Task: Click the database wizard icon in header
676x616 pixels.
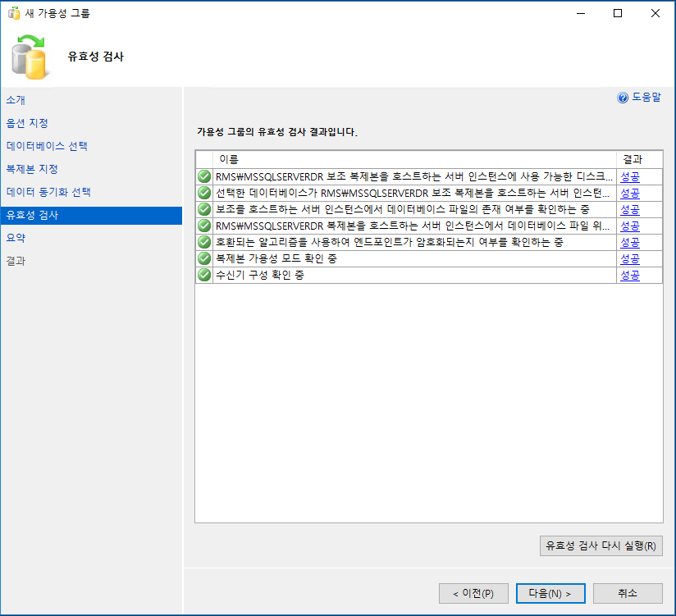Action: [29, 57]
